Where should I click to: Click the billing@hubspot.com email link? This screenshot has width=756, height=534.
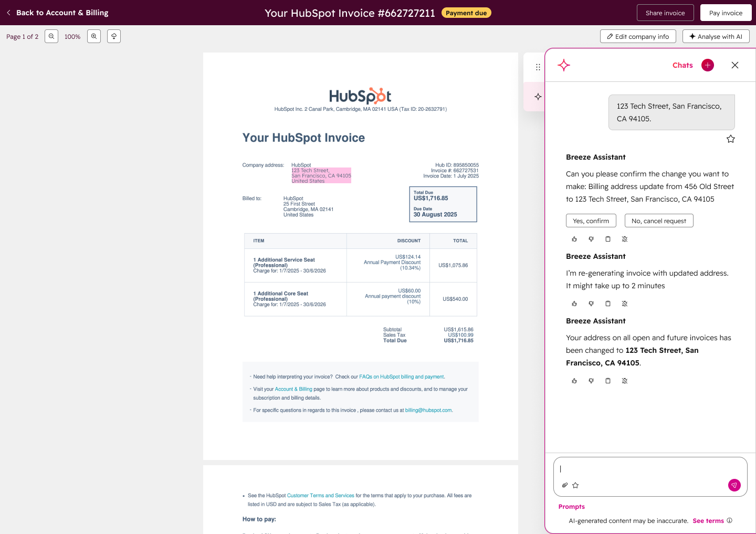click(428, 410)
